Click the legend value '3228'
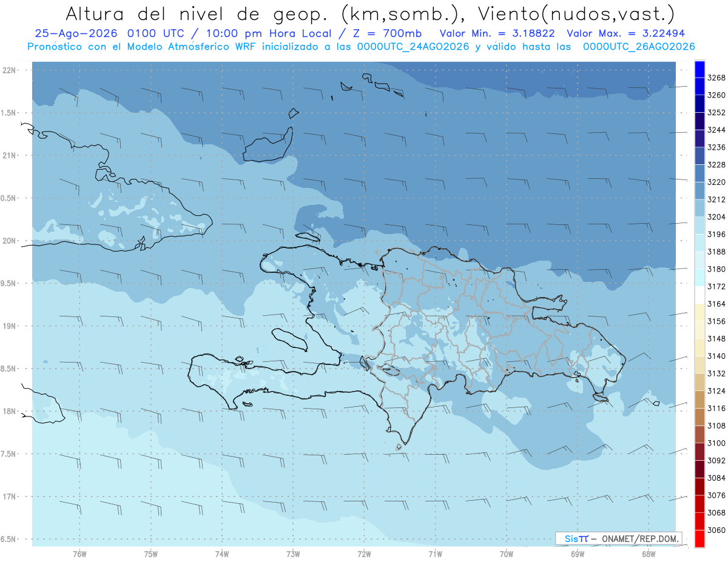The image size is (728, 562). pyautogui.click(x=716, y=165)
